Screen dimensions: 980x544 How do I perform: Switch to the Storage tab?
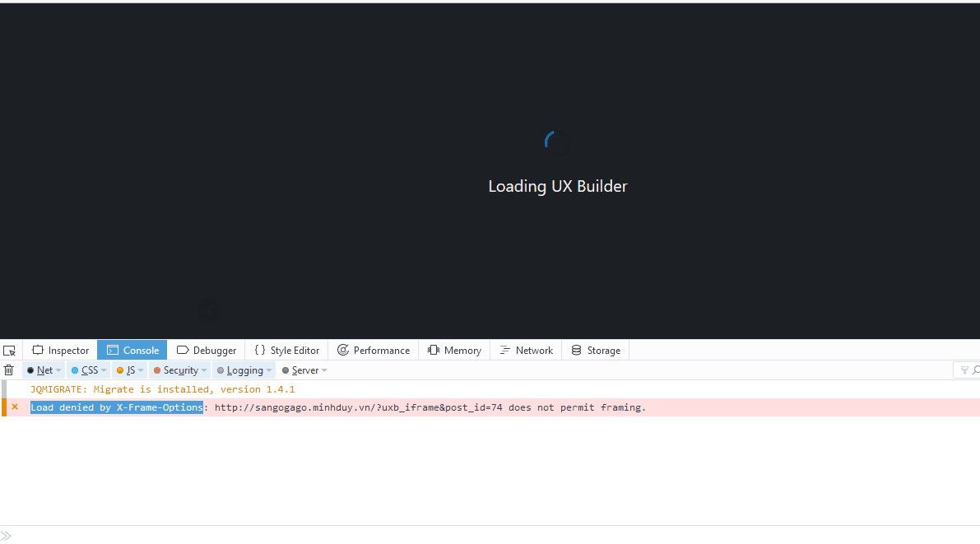coord(595,350)
